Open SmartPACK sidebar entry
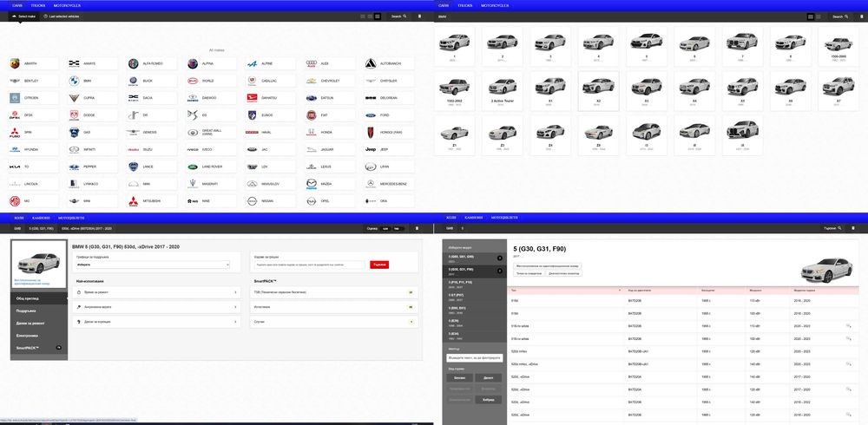This screenshot has width=868, height=425. pyautogui.click(x=39, y=348)
